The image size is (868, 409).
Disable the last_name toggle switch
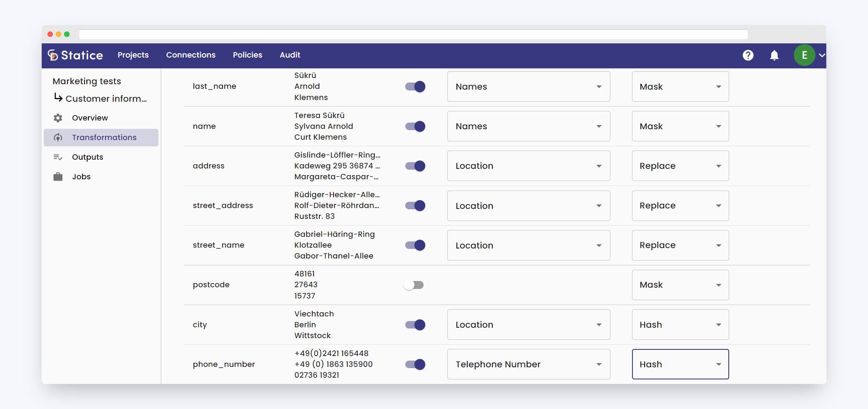(415, 87)
